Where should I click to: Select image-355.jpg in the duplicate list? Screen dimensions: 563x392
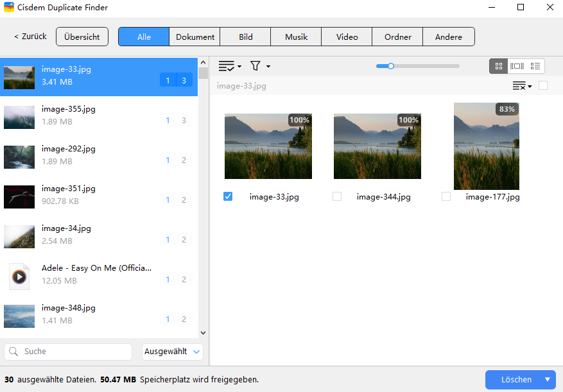(x=96, y=115)
